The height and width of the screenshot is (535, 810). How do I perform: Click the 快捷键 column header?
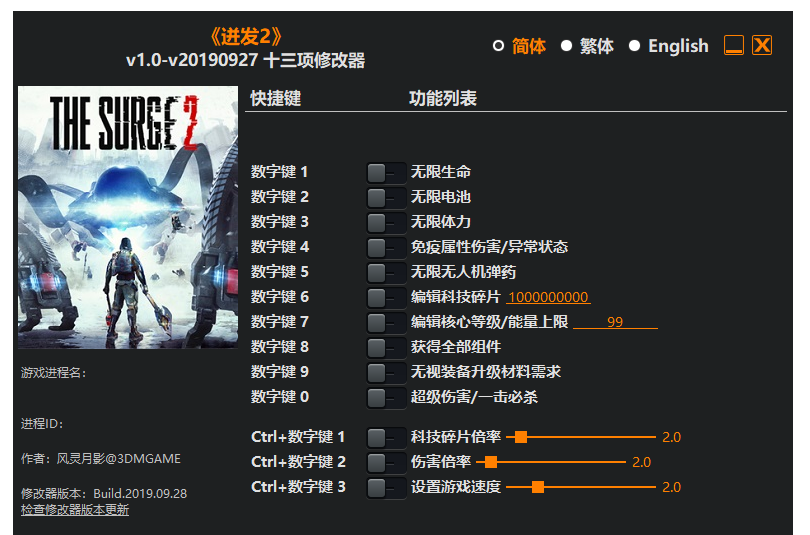[x=275, y=98]
